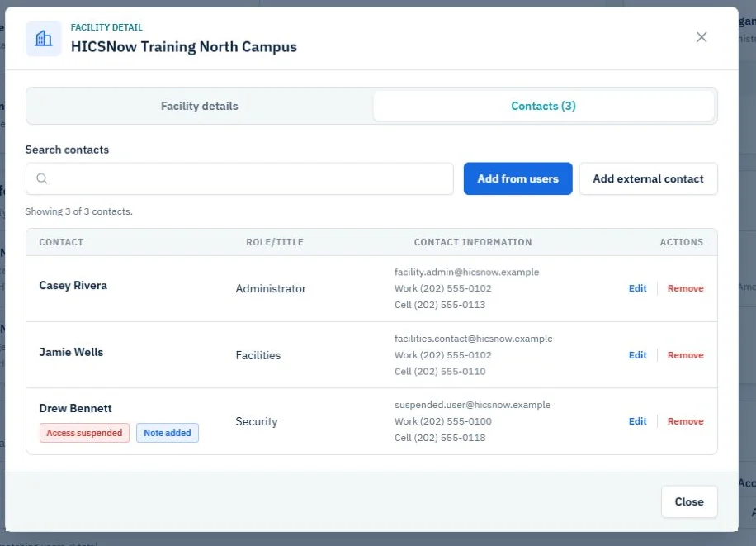Click the Add from users button
Image resolution: width=756 pixels, height=546 pixels.
(x=517, y=178)
